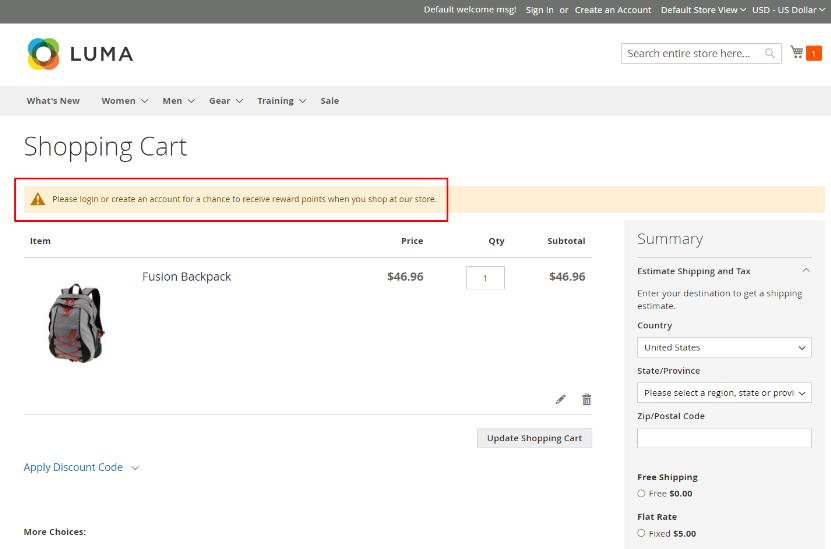Open the State/Province dropdown
Image resolution: width=831 pixels, height=549 pixels.
coord(724,393)
